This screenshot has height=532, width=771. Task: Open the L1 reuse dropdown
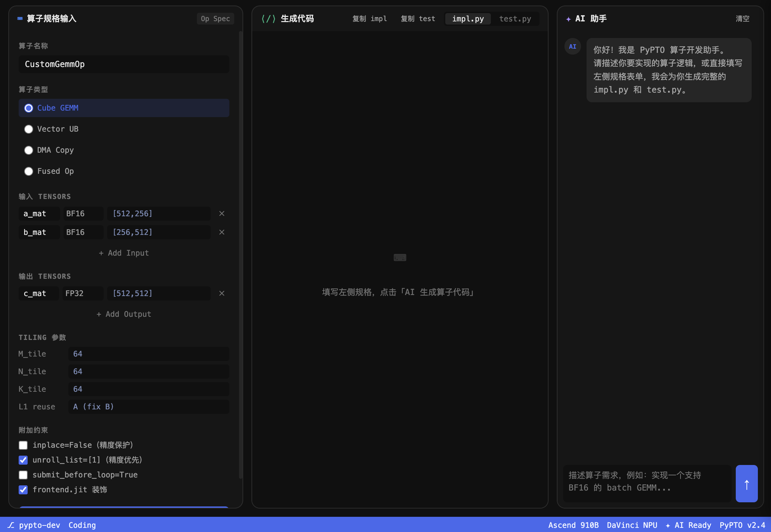click(149, 407)
